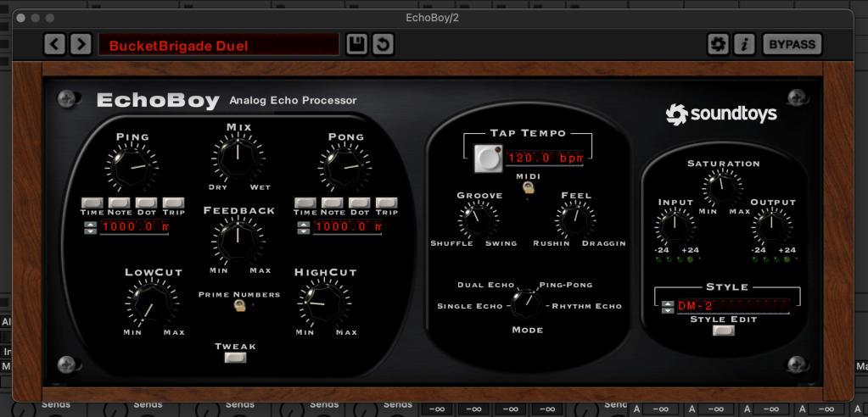
Task: Click the save preset floppy icon
Action: tap(356, 44)
